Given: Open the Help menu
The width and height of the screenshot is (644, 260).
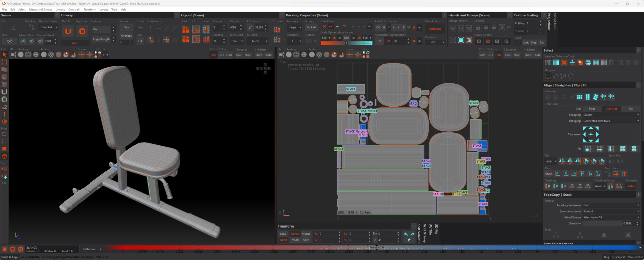Looking at the screenshot, I should click(x=124, y=10).
